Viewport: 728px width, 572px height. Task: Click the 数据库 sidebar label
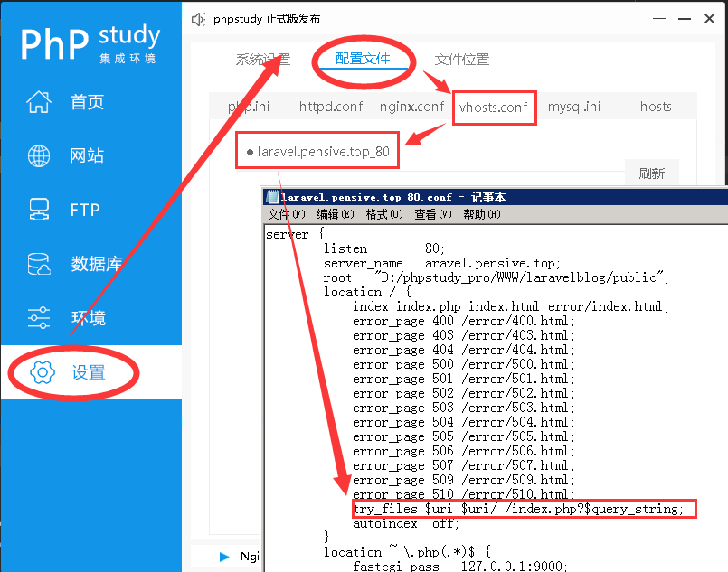97,264
